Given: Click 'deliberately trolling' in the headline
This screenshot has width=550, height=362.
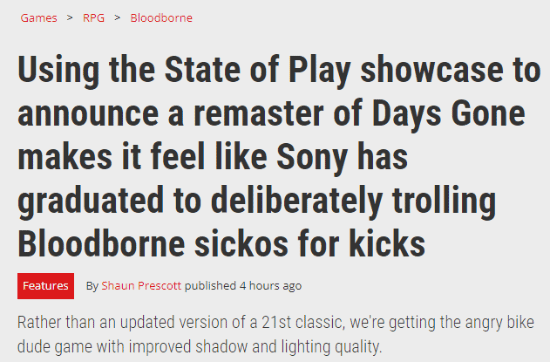Looking at the screenshot, I should point(354,200).
